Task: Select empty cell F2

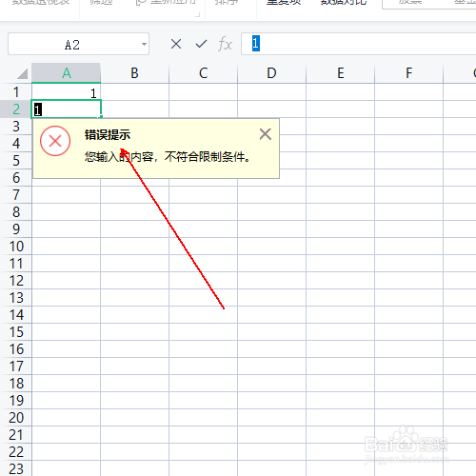Action: pyautogui.click(x=409, y=109)
